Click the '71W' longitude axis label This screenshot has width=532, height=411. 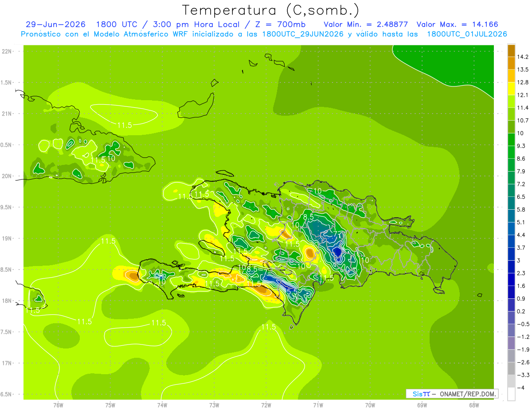point(318,405)
